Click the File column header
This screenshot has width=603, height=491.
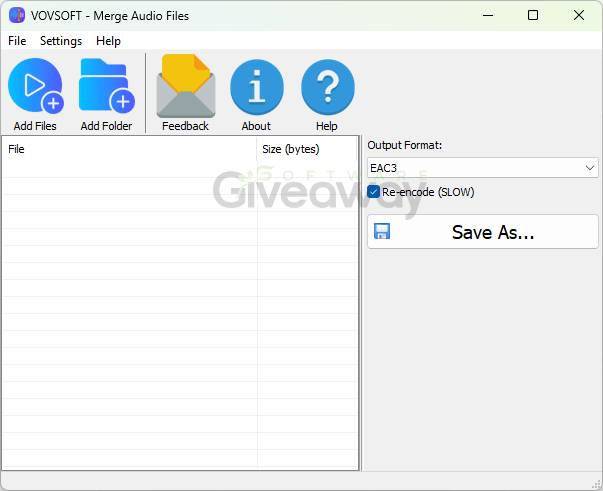pyautogui.click(x=130, y=149)
